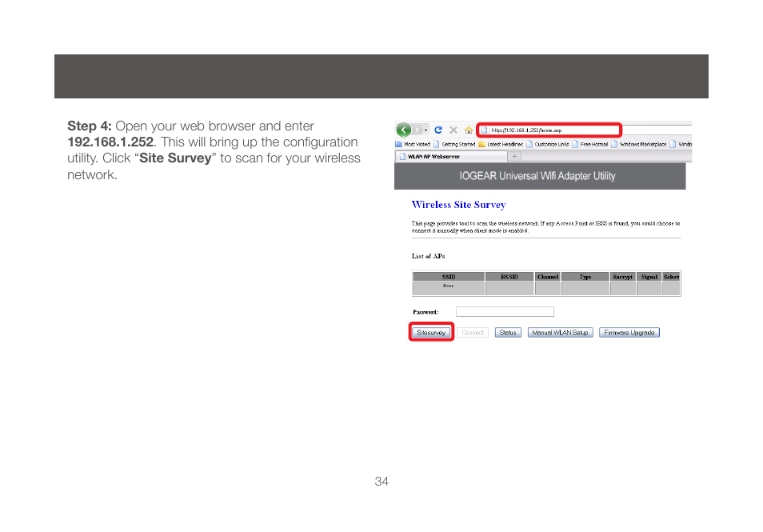Open the Customize Links bookmark
This screenshot has height=532, width=763.
[x=547, y=144]
